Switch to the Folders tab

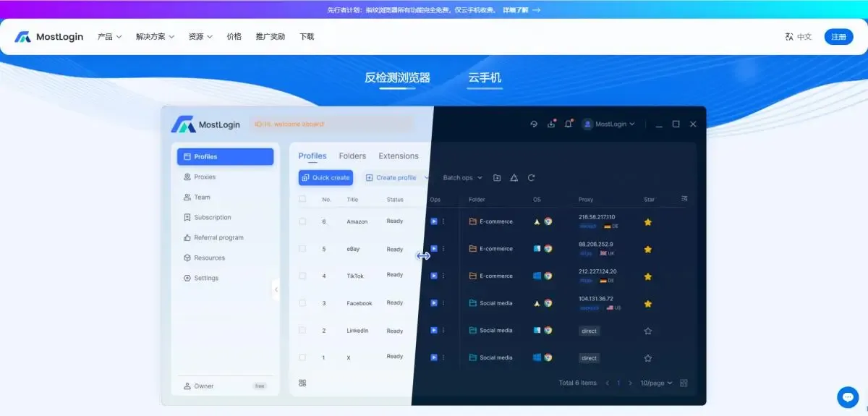tap(352, 156)
